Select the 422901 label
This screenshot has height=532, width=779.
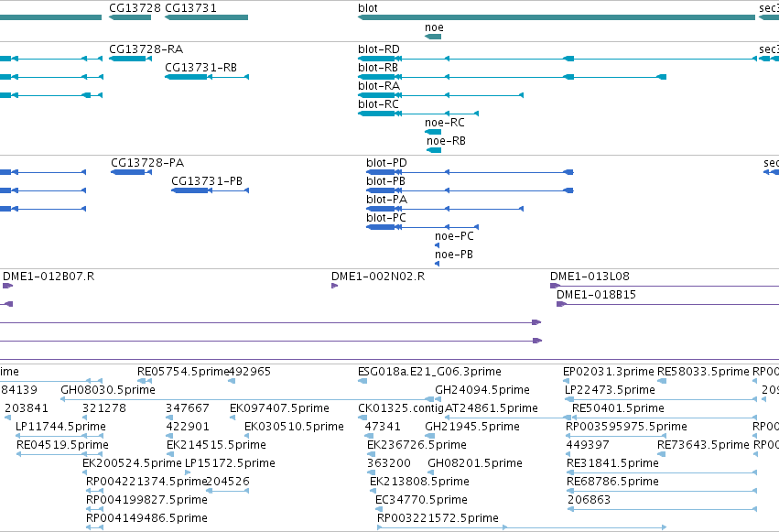[x=188, y=428]
